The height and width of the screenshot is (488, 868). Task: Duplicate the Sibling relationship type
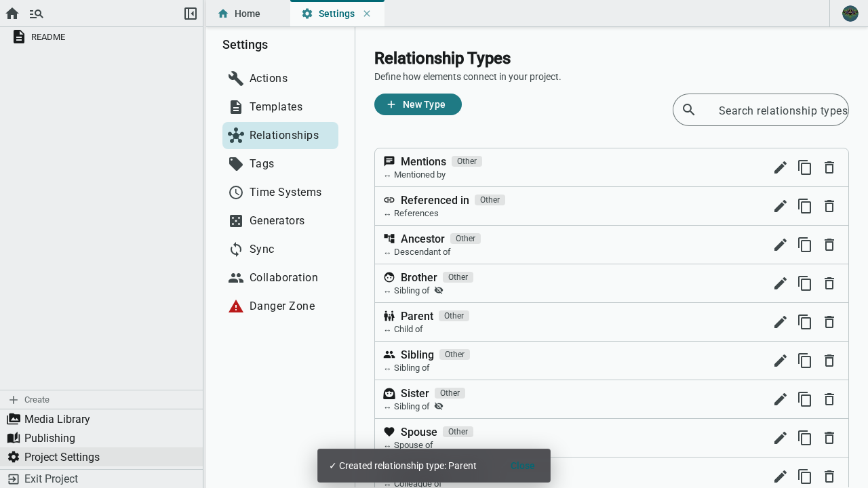coord(805,361)
